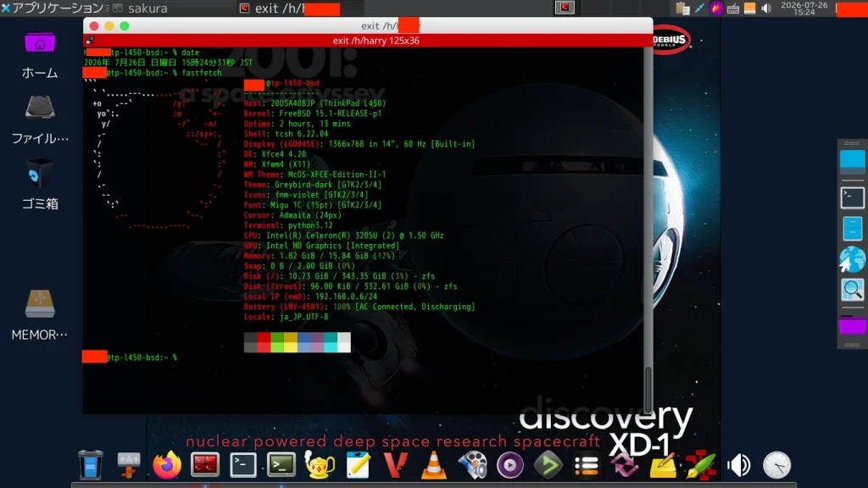Open the clipboard manager tray icon
This screenshot has width=868, height=488.
coord(682,8)
